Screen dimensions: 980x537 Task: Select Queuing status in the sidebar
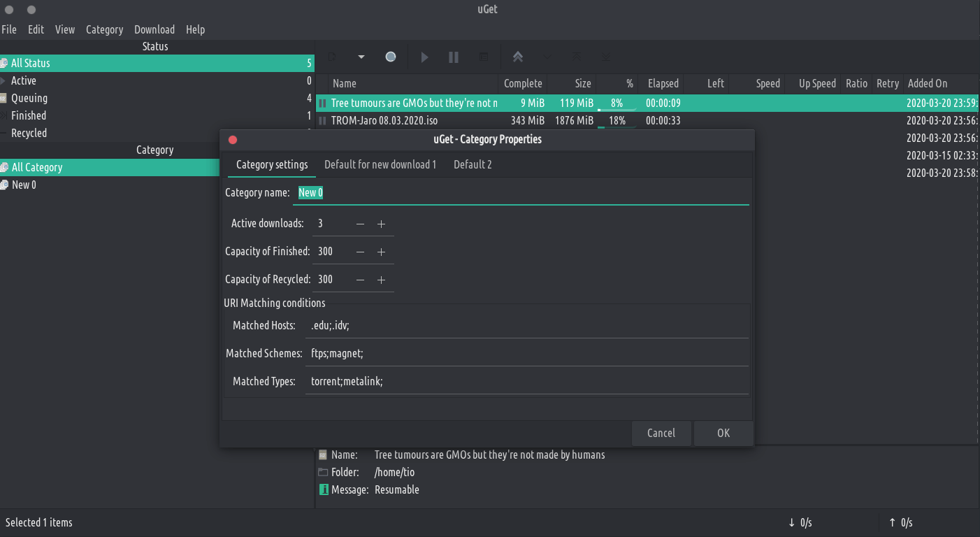tap(157, 98)
